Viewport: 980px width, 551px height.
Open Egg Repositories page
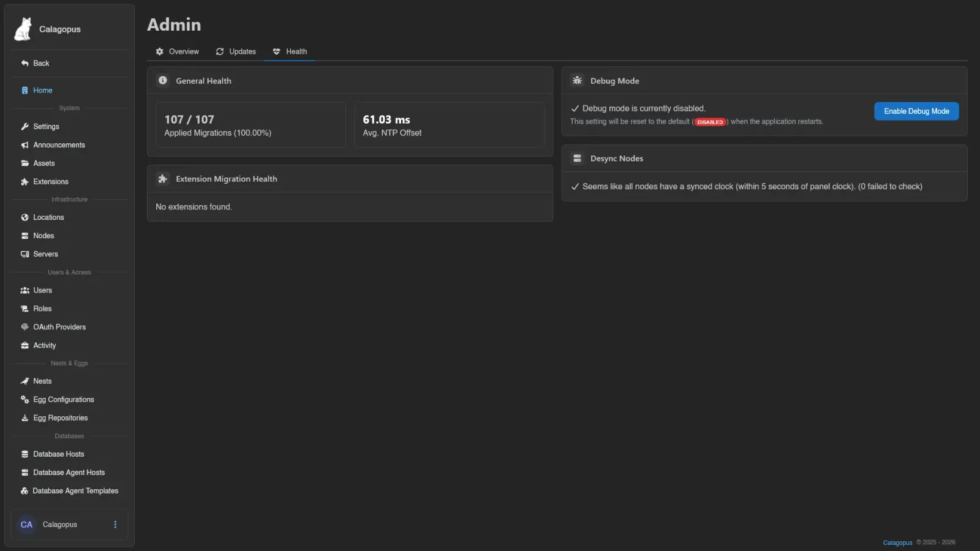click(x=69, y=418)
